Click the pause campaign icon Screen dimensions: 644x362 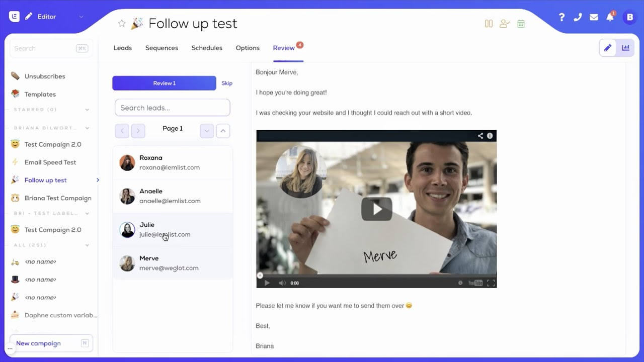point(489,24)
